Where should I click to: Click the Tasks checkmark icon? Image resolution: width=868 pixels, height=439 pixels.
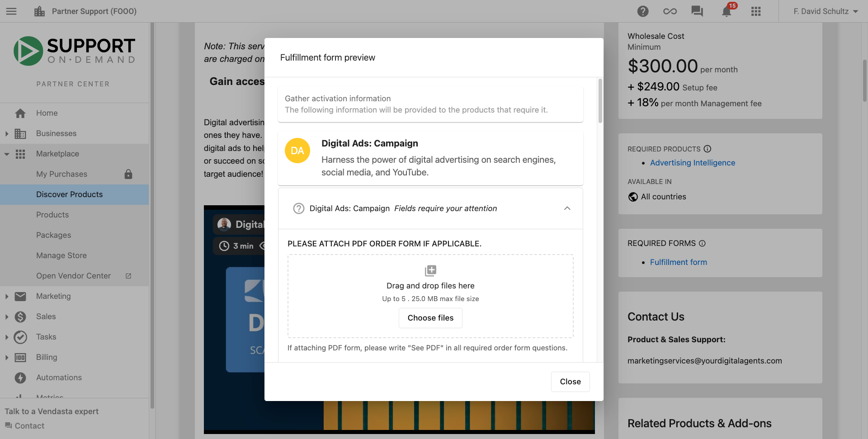click(x=20, y=337)
